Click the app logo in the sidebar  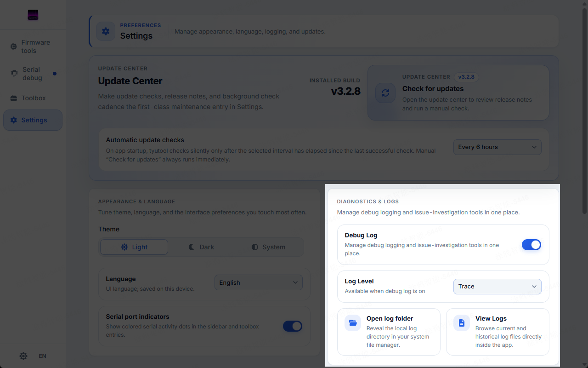click(x=33, y=15)
